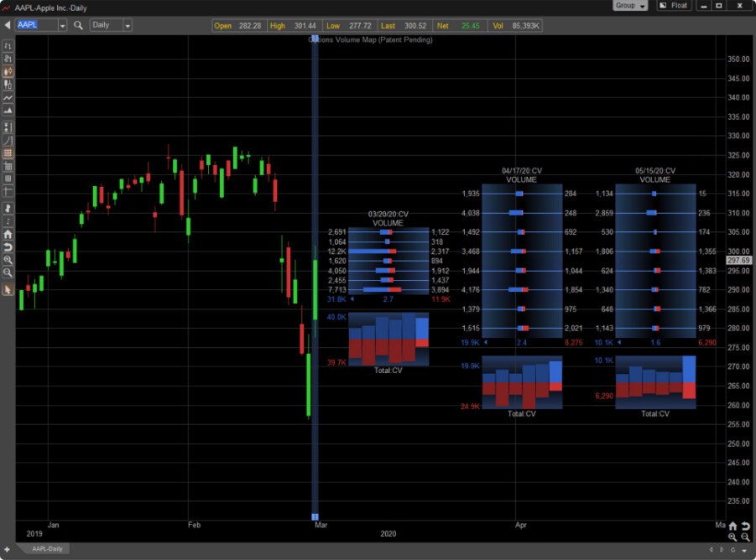Toggle the highlighted candlestick icon in left toolbar
756x560 pixels.
(8, 71)
